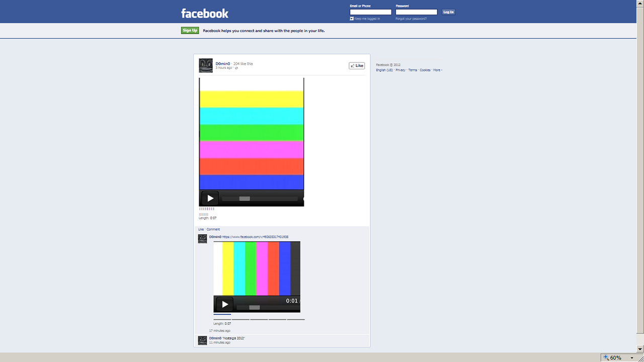Click the Forgot your password link
Screen dimensions: 644x362
coord(411,19)
